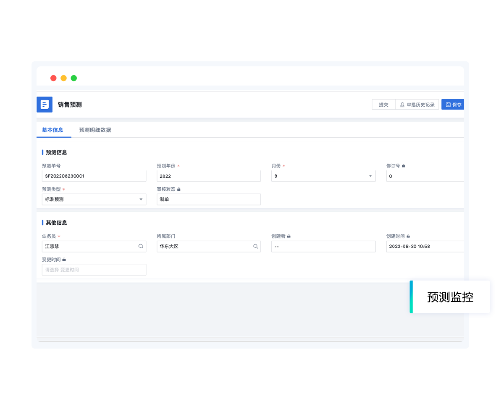Focus the 预测年份 field showing 2022

click(x=208, y=176)
